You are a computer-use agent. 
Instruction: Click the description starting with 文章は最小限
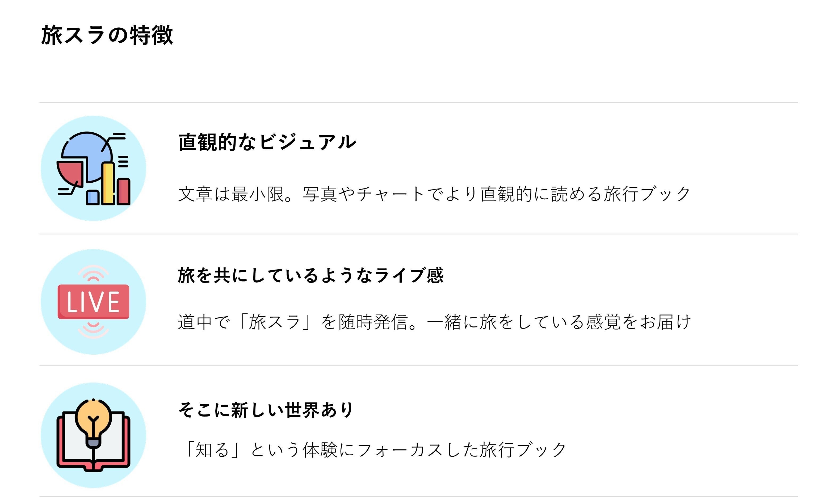pyautogui.click(x=434, y=194)
